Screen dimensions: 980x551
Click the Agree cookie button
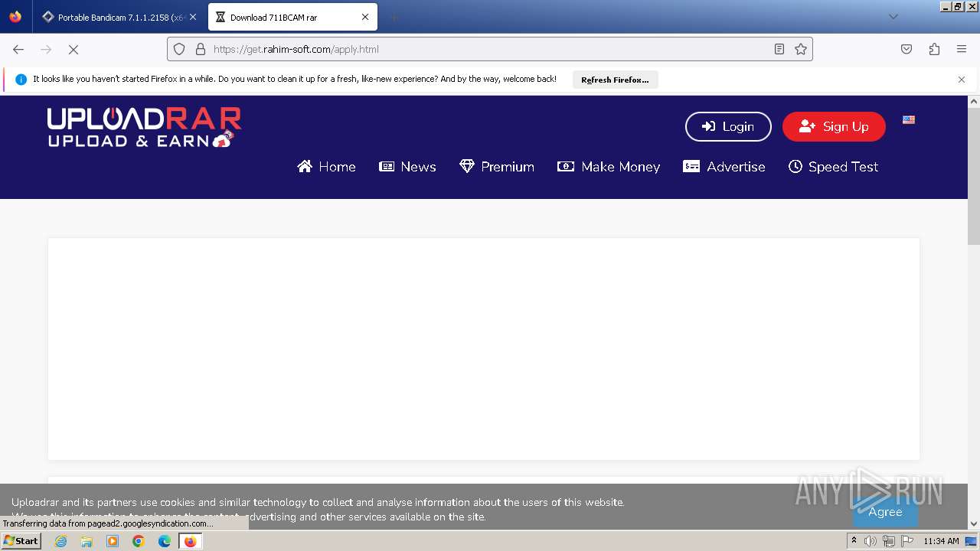[885, 512]
